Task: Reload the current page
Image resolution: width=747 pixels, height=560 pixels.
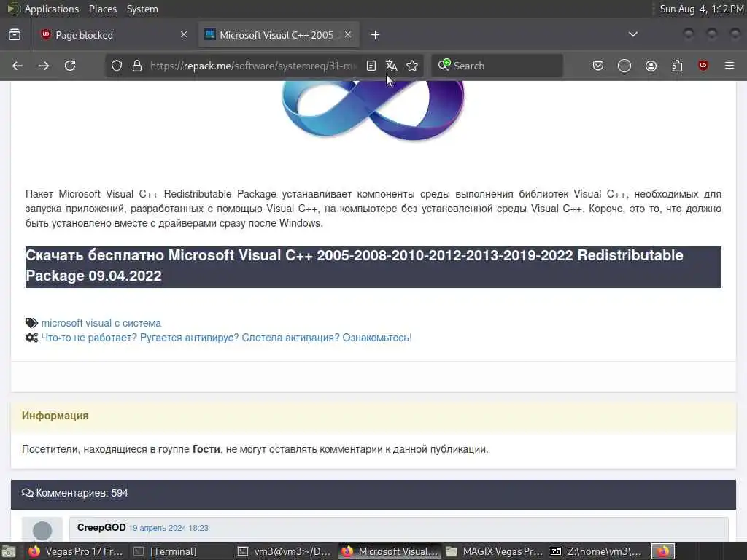Action: [70, 66]
